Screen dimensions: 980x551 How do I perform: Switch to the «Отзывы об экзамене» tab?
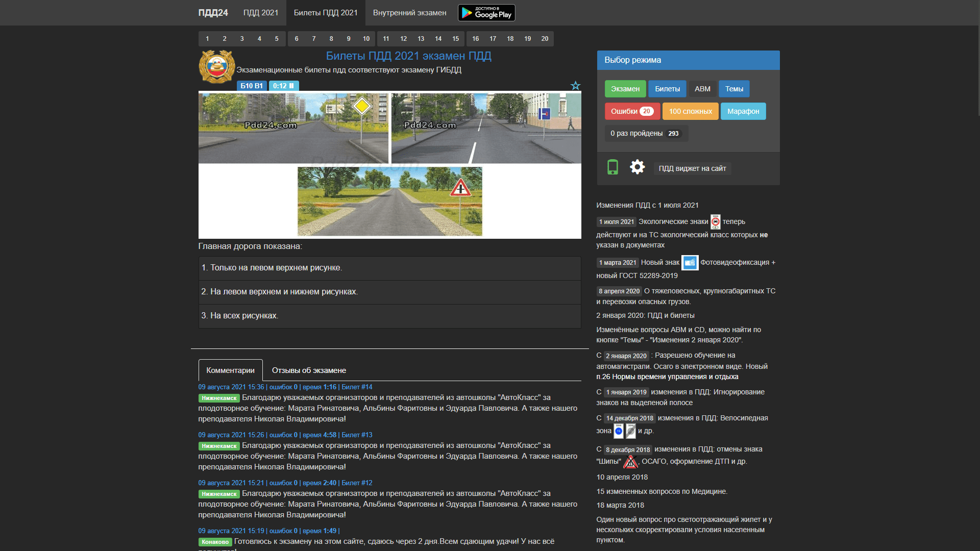coord(308,370)
